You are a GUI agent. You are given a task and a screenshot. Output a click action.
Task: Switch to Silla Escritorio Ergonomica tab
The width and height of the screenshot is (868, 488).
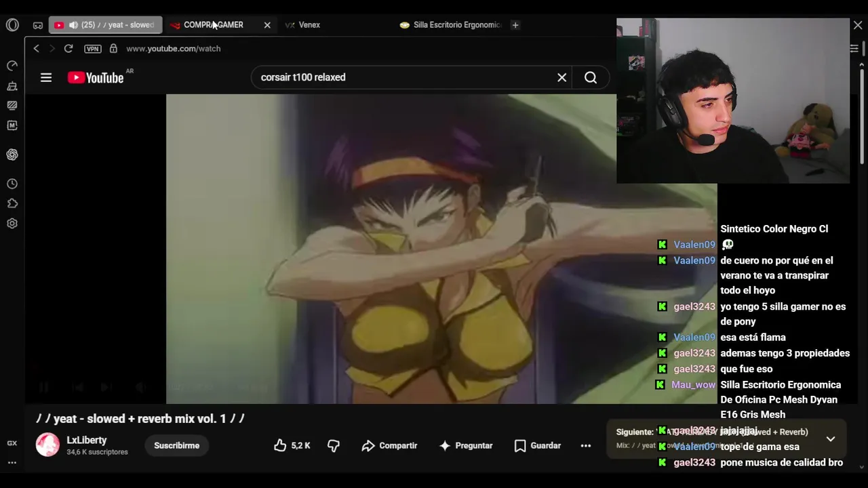(450, 25)
